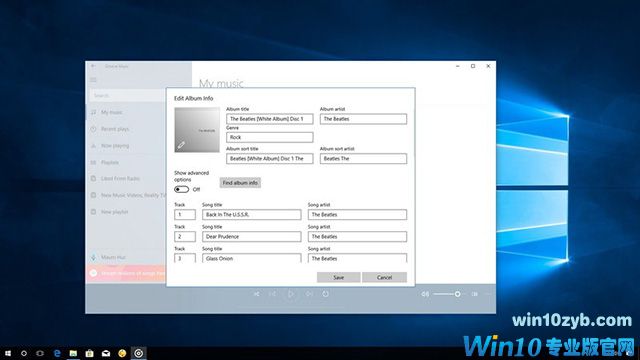The width and height of the screenshot is (640, 360).
Task: Click the pink banner at sidebar bottom
Action: point(126,273)
